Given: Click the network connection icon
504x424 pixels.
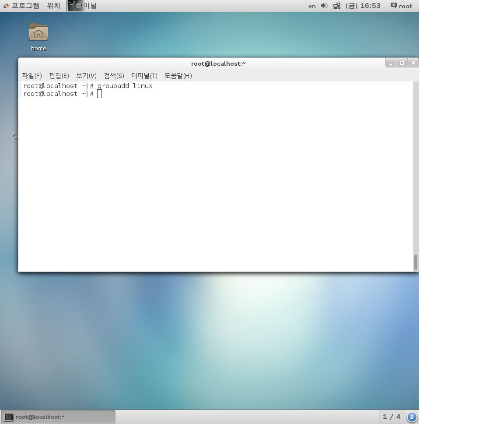Looking at the screenshot, I should [337, 6].
